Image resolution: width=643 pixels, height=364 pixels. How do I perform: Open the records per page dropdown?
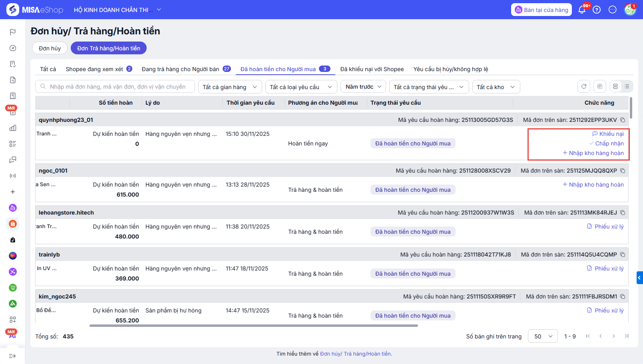543,336
